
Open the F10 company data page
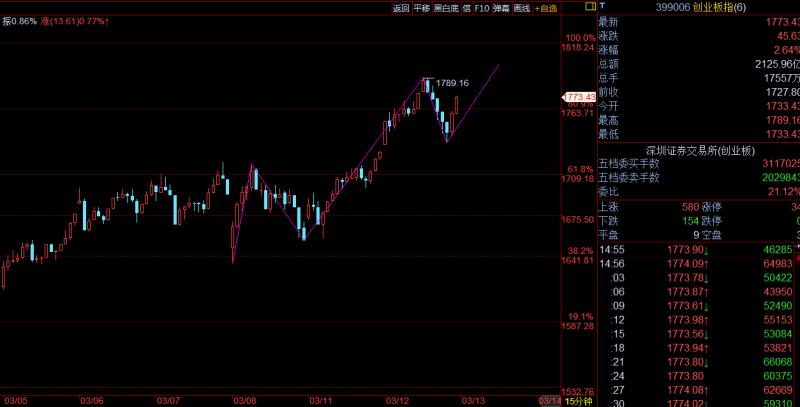[482, 8]
